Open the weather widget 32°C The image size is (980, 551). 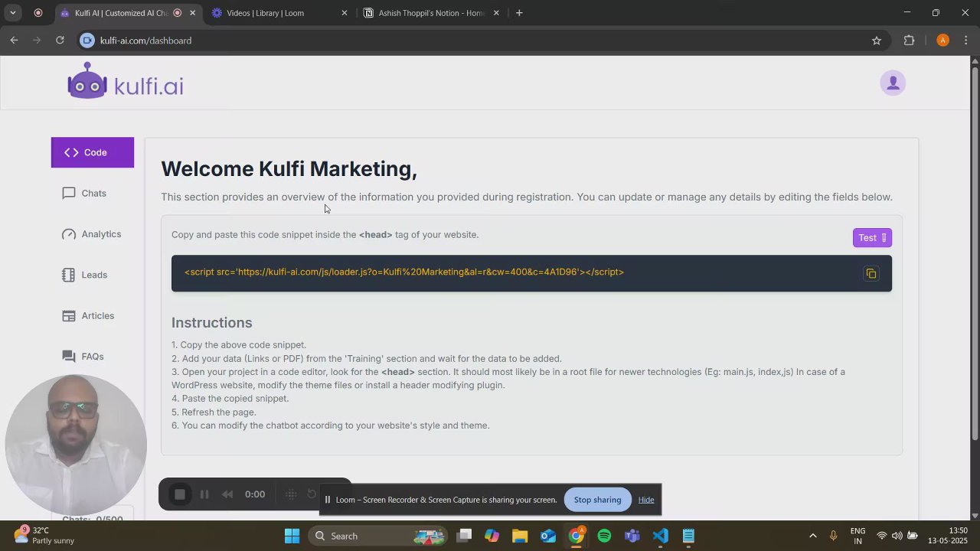coord(44,536)
